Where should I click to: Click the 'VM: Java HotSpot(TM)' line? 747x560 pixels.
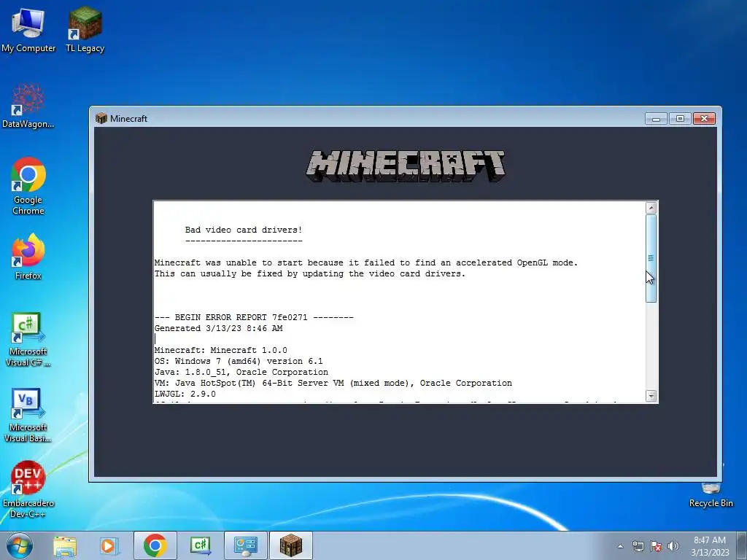(333, 384)
